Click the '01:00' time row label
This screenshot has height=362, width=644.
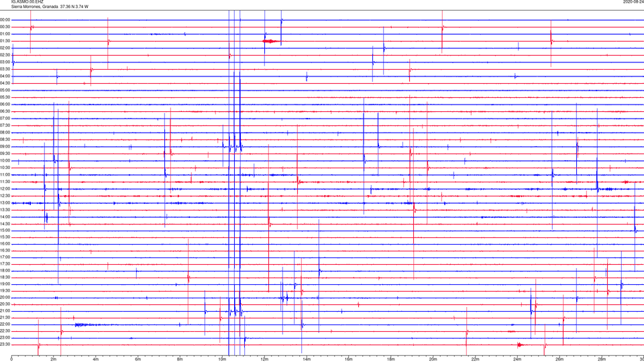(5, 34)
